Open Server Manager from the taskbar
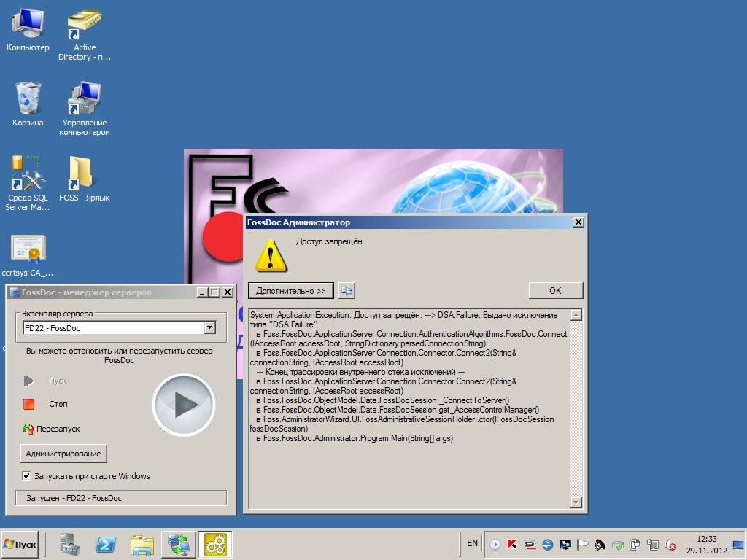 [x=70, y=544]
